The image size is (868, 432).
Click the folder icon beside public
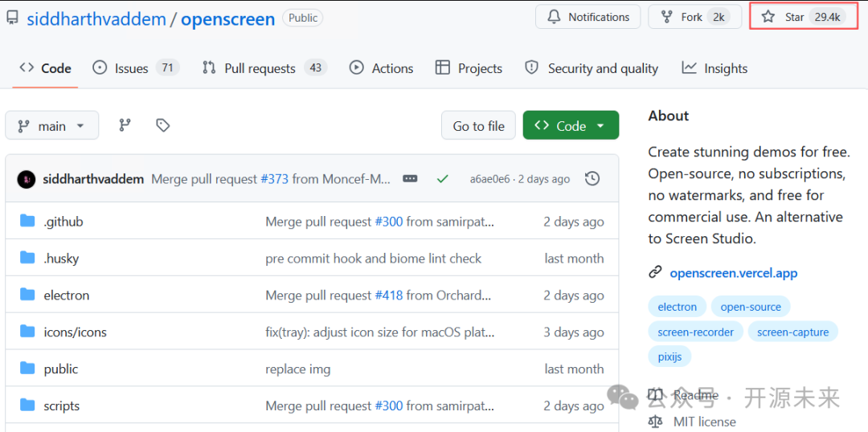pyautogui.click(x=27, y=369)
